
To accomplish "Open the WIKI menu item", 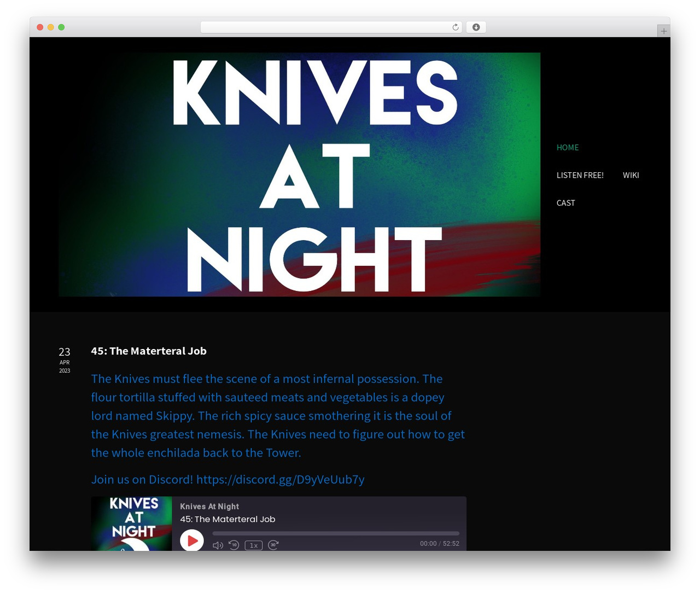I will tap(631, 175).
